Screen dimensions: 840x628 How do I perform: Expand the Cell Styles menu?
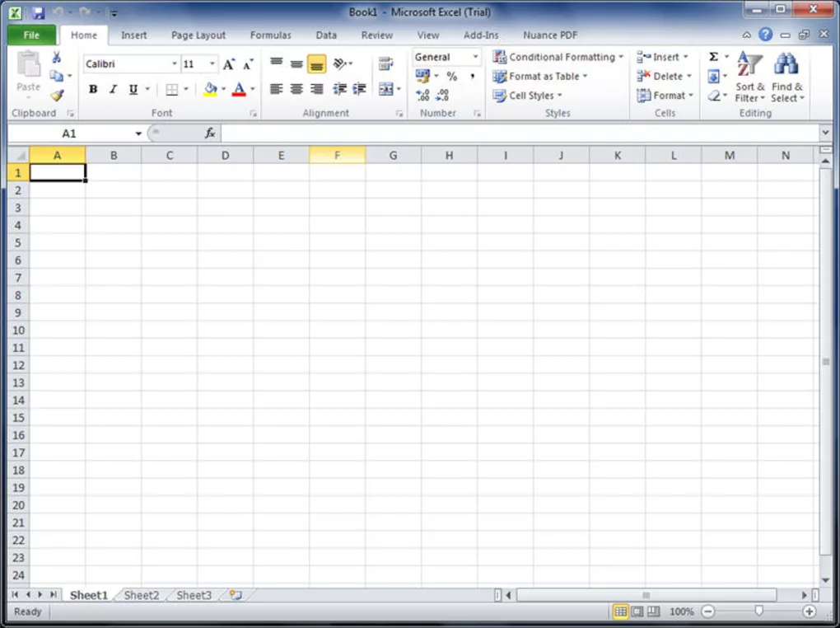(528, 96)
